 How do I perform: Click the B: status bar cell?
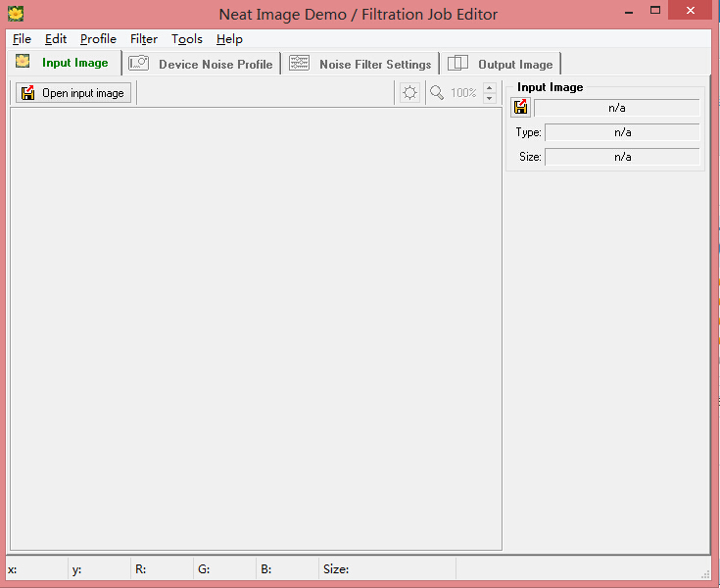pos(287,569)
